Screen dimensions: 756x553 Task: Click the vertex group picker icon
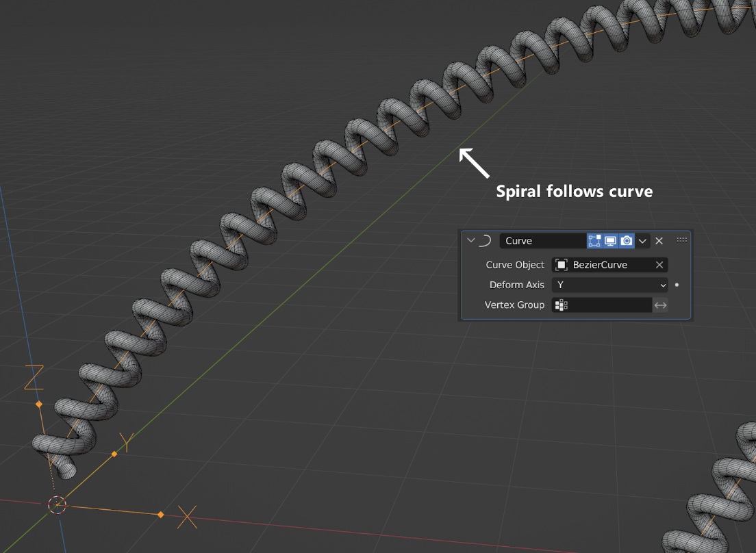click(561, 305)
